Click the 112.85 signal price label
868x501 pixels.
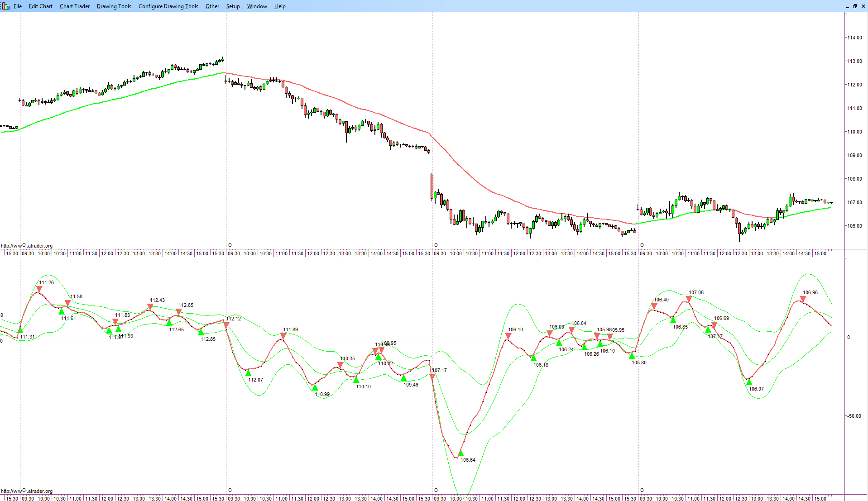click(208, 339)
